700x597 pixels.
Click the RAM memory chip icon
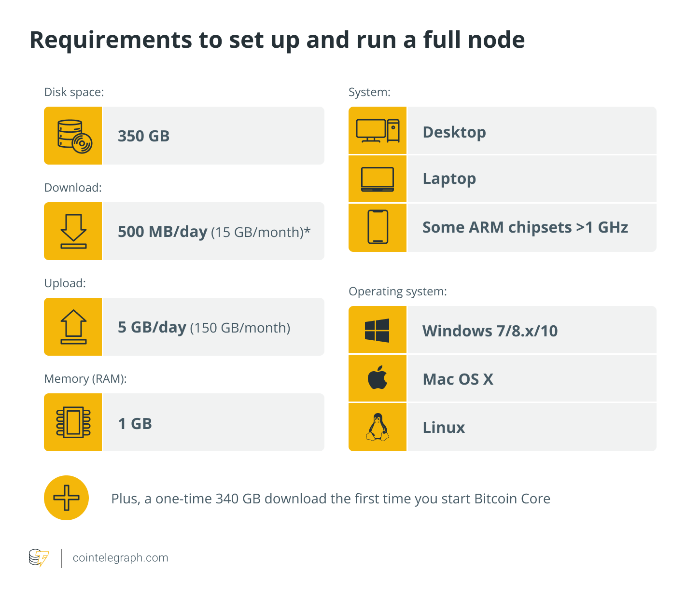tap(73, 422)
